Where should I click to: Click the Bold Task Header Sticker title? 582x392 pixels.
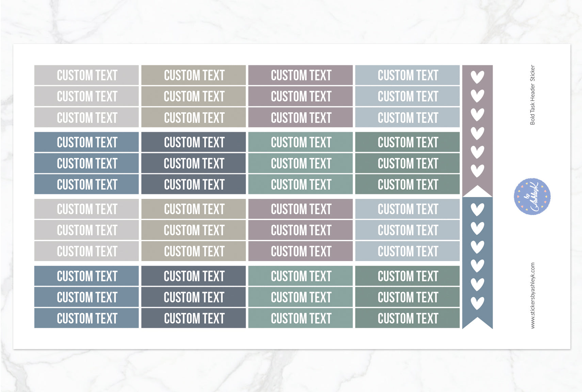click(x=533, y=95)
